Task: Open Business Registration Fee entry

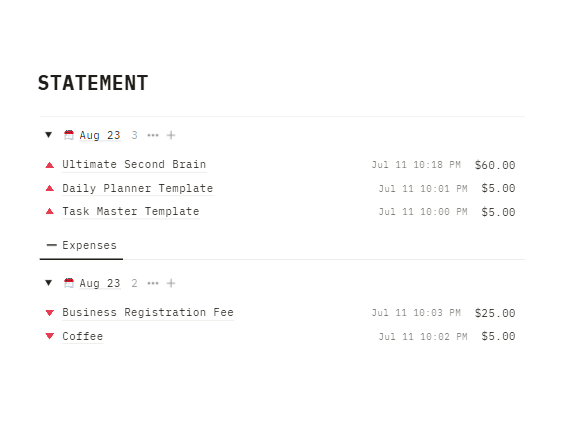Action: [148, 312]
